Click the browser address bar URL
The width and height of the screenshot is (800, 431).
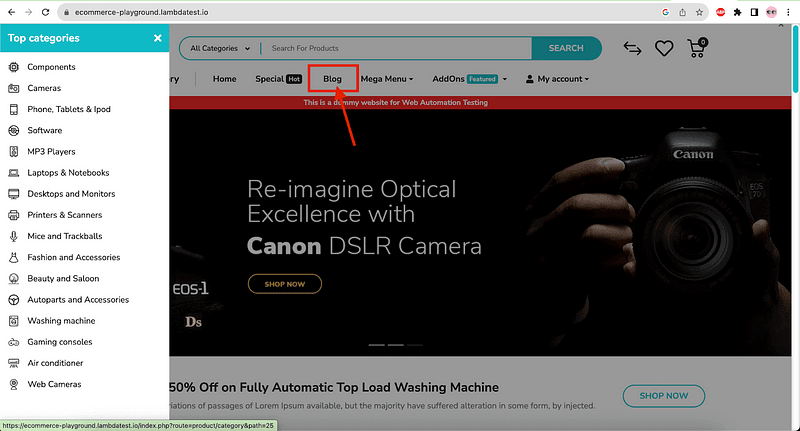[141, 12]
